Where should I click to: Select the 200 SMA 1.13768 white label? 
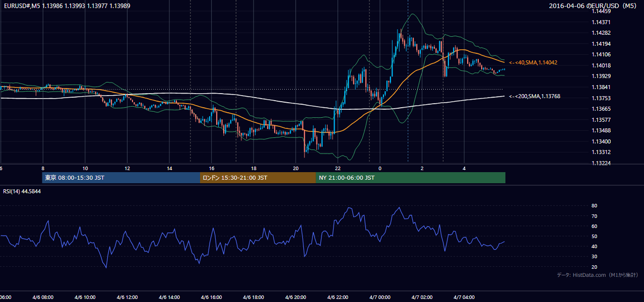click(535, 96)
